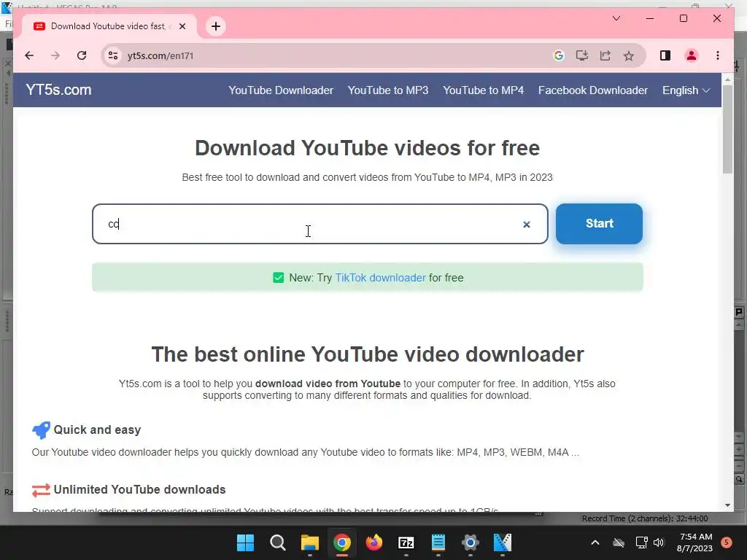Viewport: 747px width, 560px height.
Task: Click the "Quick and easy" heading
Action: click(97, 430)
